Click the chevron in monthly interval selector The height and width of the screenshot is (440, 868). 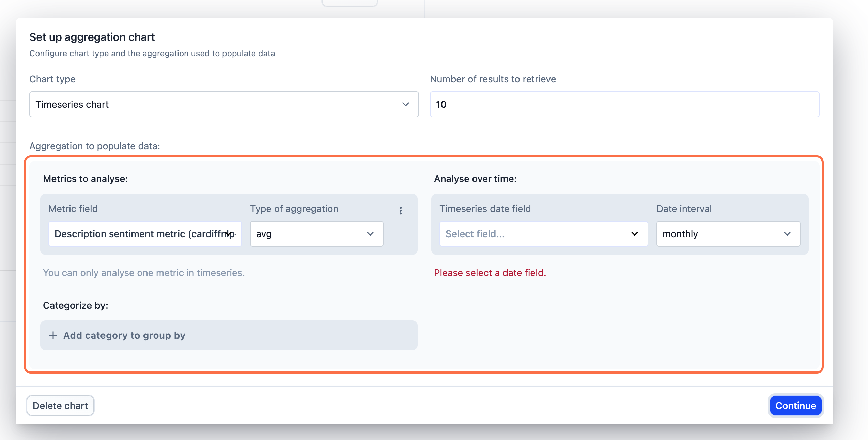pos(787,234)
